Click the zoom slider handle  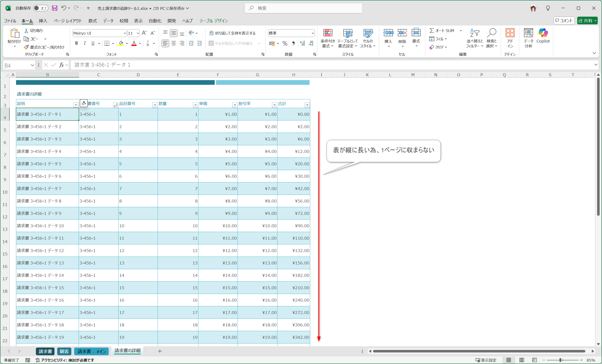point(560,360)
